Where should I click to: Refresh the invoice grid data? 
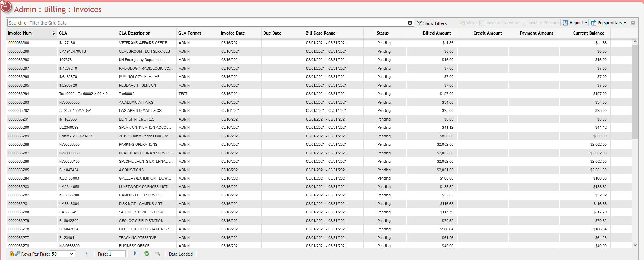coord(147,254)
